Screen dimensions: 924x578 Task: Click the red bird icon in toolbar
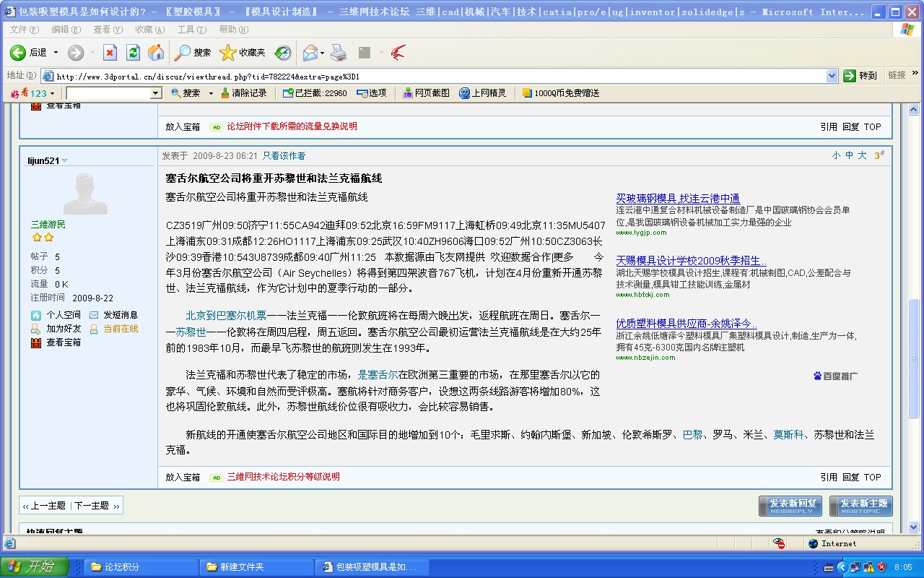tap(398, 52)
